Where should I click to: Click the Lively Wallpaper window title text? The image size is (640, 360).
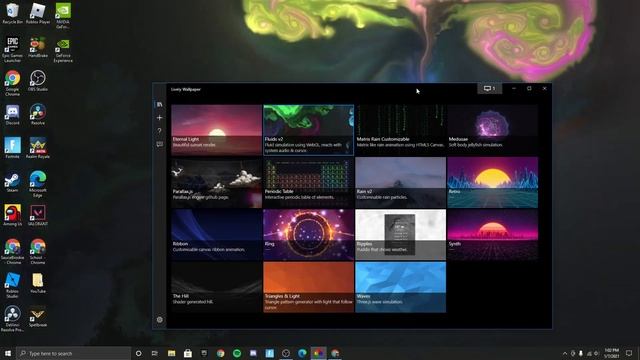click(x=186, y=89)
